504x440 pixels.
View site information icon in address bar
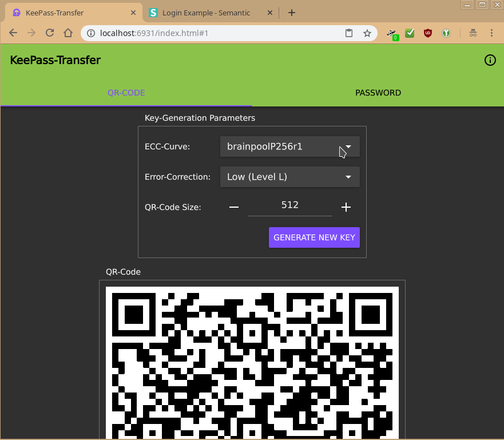point(91,33)
